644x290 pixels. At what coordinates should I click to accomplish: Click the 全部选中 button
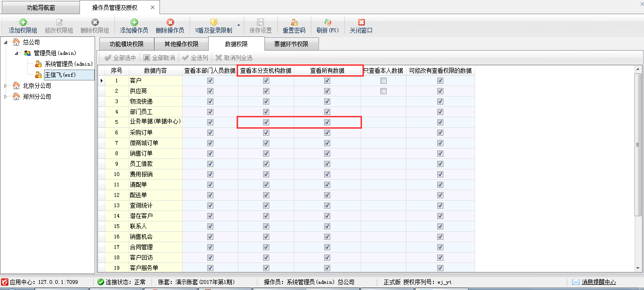120,58
